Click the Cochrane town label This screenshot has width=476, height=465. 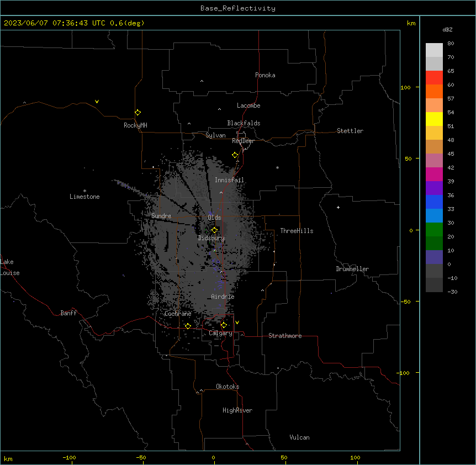click(178, 314)
